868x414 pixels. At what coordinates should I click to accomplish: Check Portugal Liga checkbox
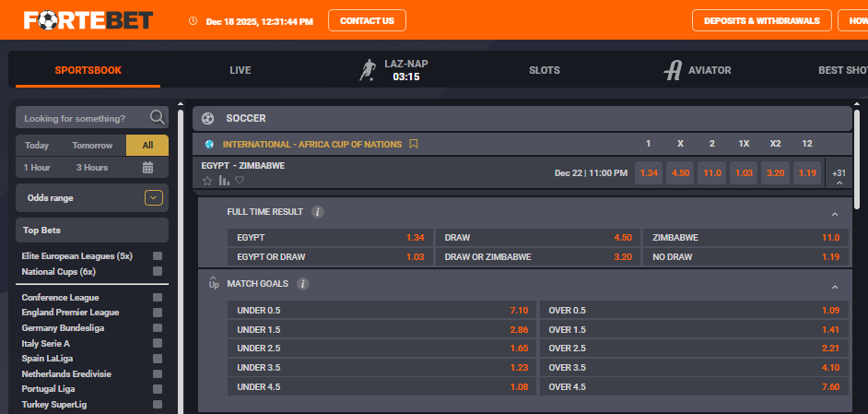pyautogui.click(x=158, y=389)
